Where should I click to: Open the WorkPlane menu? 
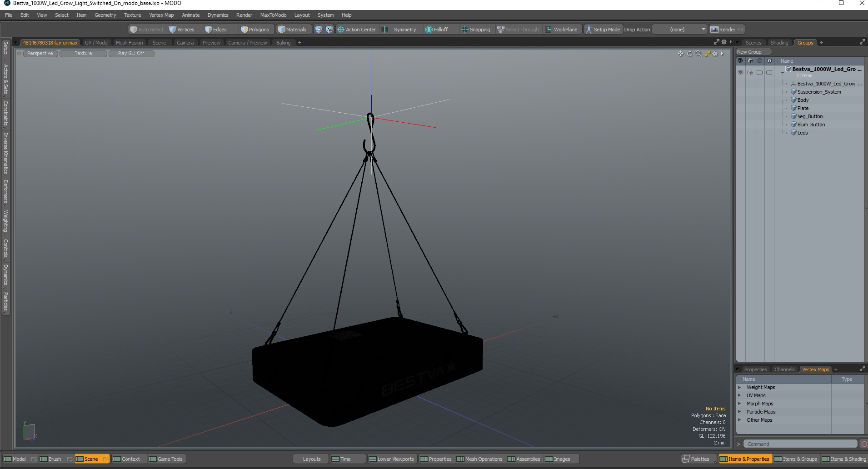[562, 30]
